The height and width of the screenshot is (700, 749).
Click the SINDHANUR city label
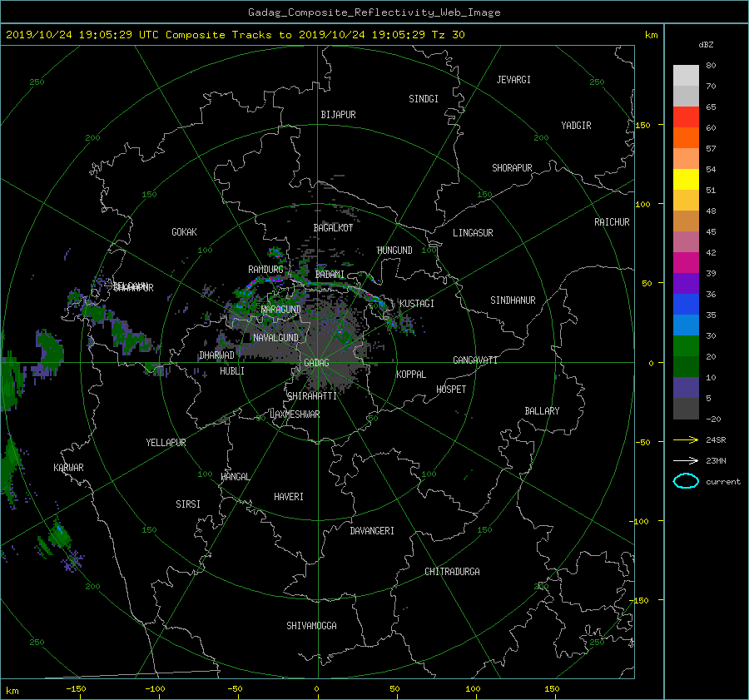(513, 300)
